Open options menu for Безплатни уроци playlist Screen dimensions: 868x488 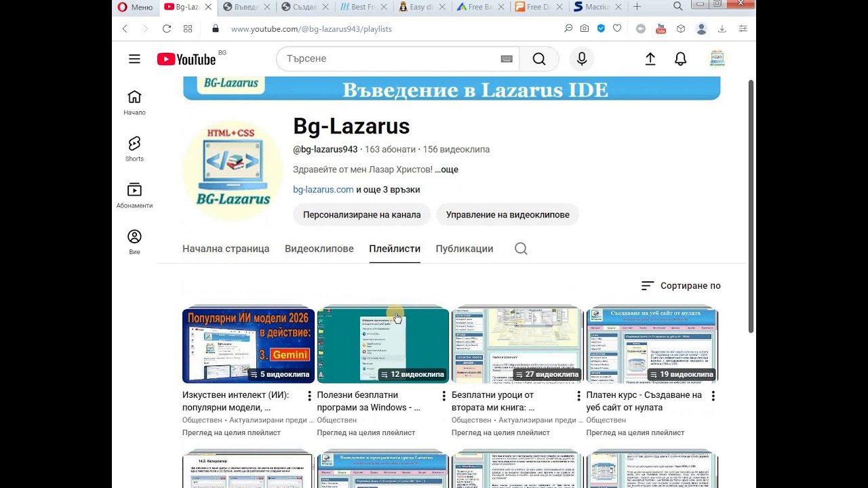[578, 396]
